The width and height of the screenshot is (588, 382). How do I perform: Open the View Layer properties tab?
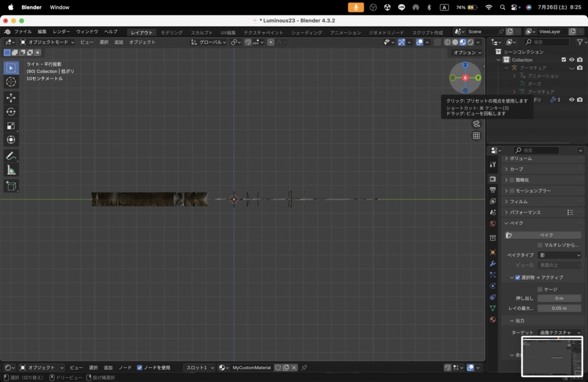[x=493, y=201]
